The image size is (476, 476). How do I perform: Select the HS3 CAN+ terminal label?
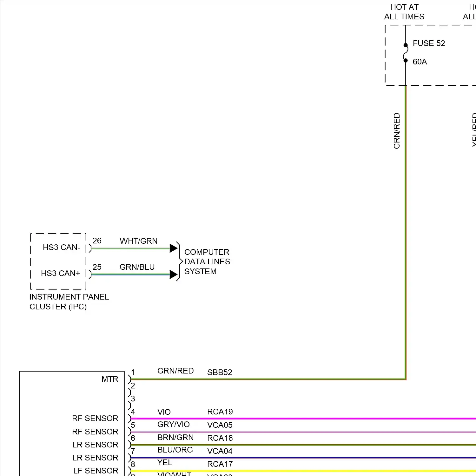coord(60,273)
